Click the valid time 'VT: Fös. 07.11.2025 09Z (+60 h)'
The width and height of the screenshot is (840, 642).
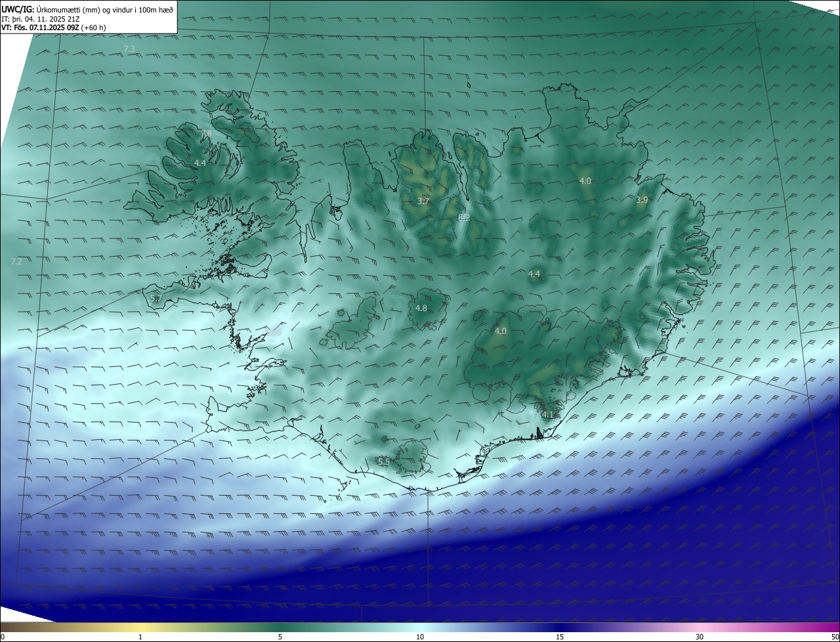54,28
